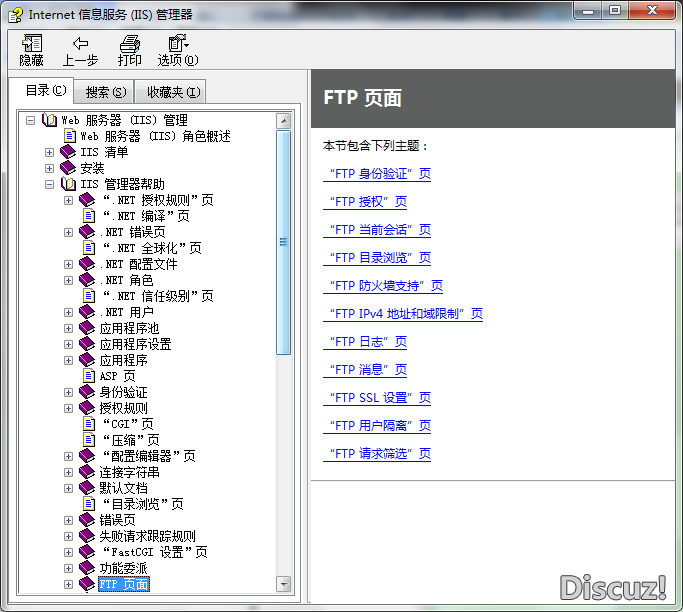Click the help icon in the window title bar
This screenshot has width=683, height=612.
coord(16,14)
